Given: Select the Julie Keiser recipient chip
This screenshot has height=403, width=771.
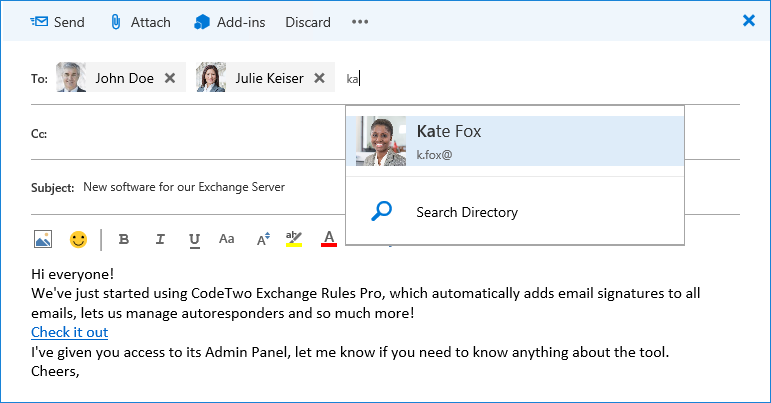Looking at the screenshot, I should click(265, 77).
